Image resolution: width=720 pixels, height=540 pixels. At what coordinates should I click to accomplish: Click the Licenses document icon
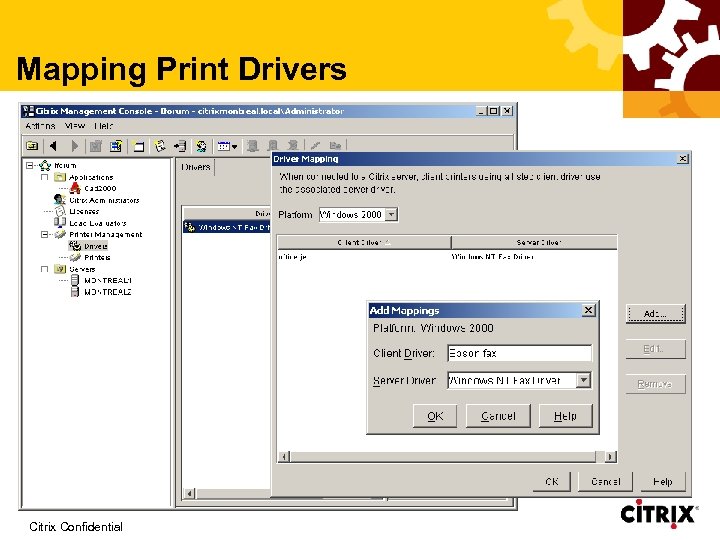point(61,211)
